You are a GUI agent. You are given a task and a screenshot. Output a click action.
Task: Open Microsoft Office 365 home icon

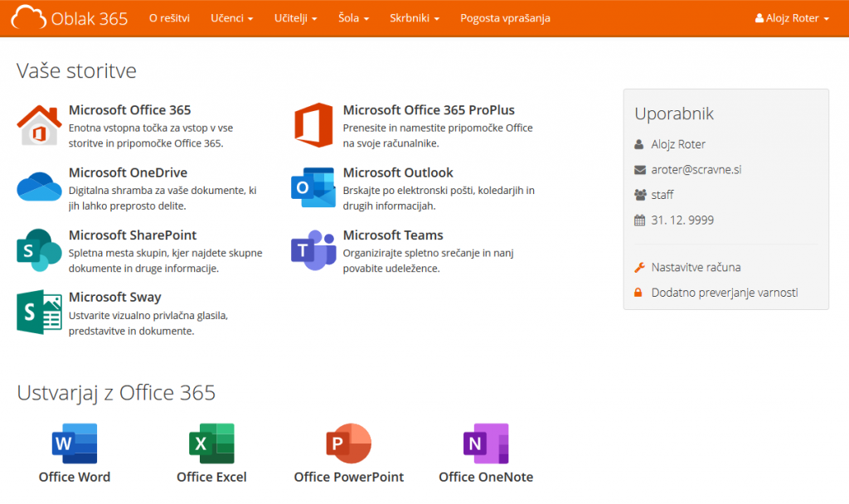[x=39, y=125]
